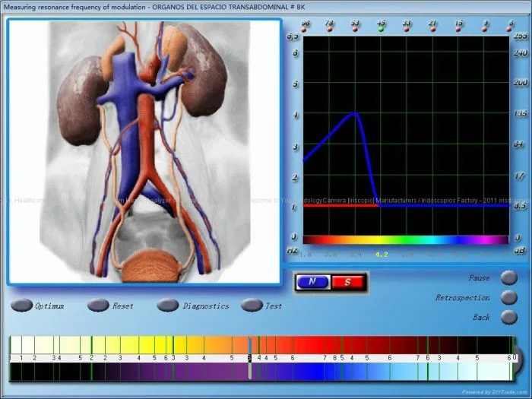Click the green indicator dot under 45
The image size is (532, 399).
[x=381, y=30]
